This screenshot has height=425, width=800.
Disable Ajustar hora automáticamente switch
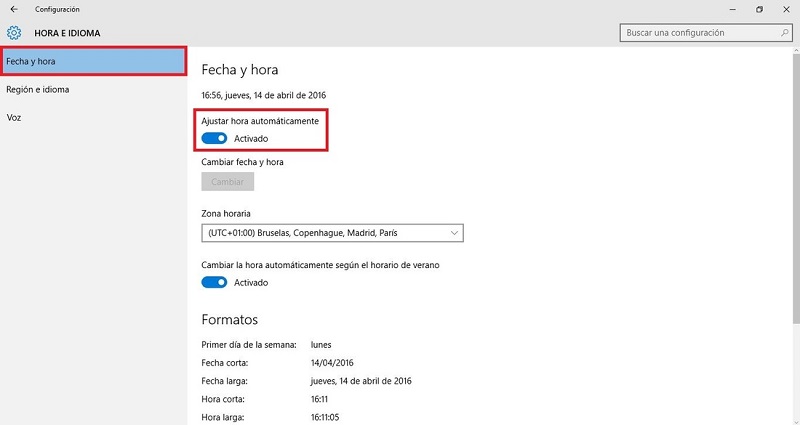(214, 138)
